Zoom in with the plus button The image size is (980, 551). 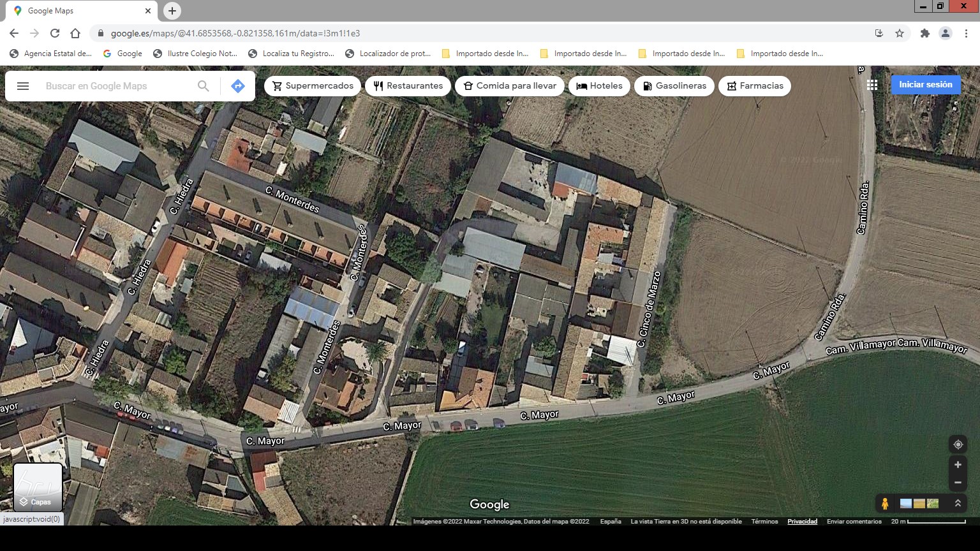point(958,465)
